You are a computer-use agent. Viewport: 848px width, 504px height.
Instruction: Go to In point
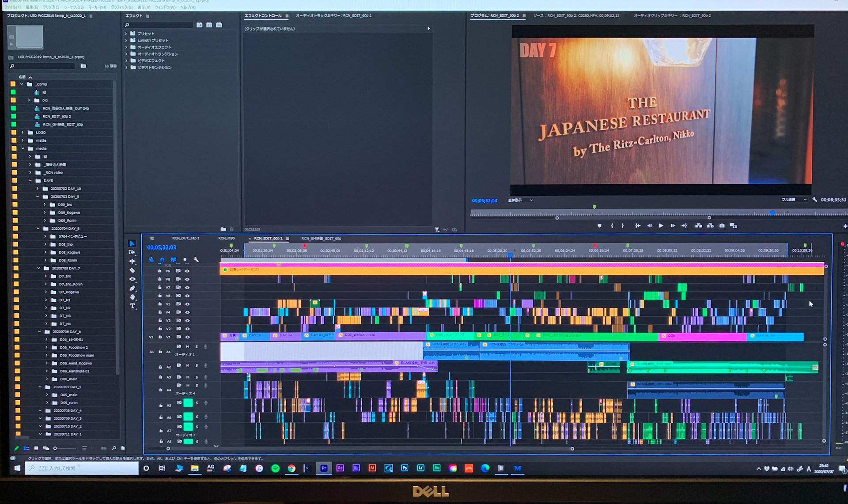[x=638, y=226]
